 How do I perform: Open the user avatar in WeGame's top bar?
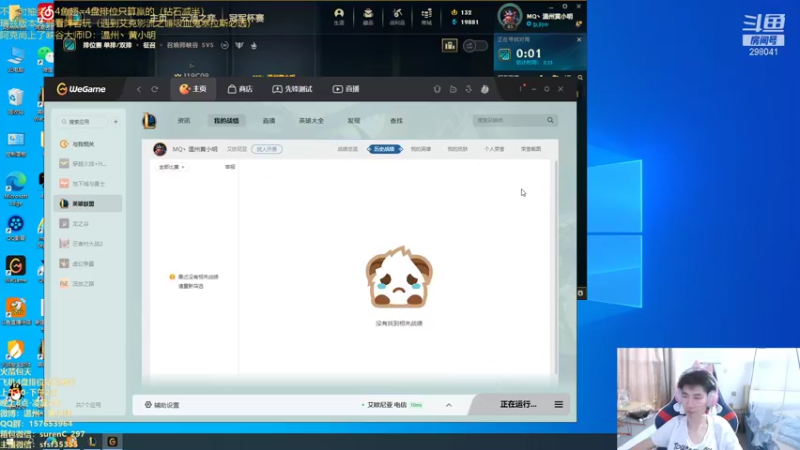point(485,89)
